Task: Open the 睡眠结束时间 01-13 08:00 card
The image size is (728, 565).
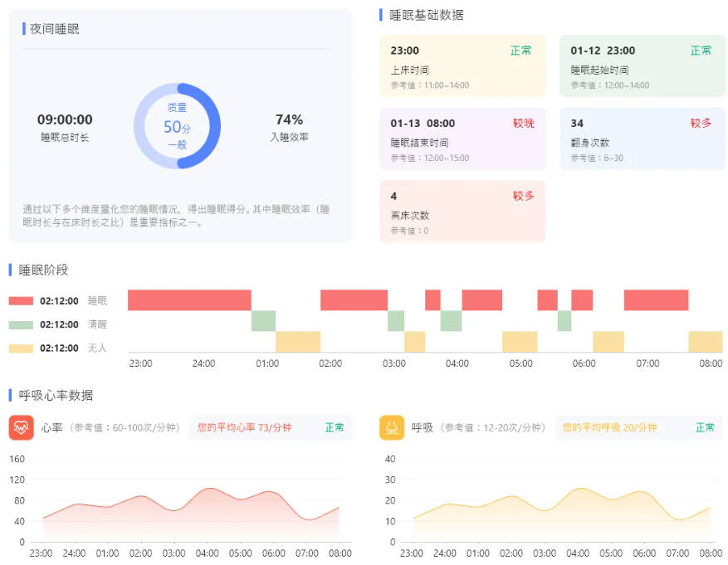Action: point(462,139)
